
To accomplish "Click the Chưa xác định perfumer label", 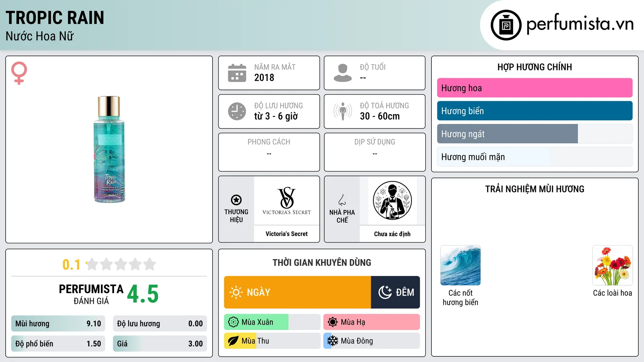I will [x=392, y=234].
